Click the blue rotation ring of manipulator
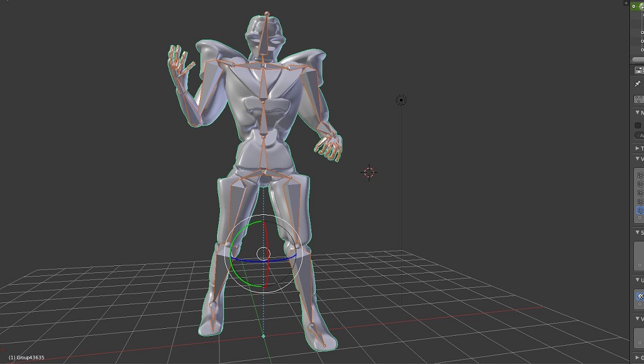This screenshot has width=644, height=364. coord(263,261)
